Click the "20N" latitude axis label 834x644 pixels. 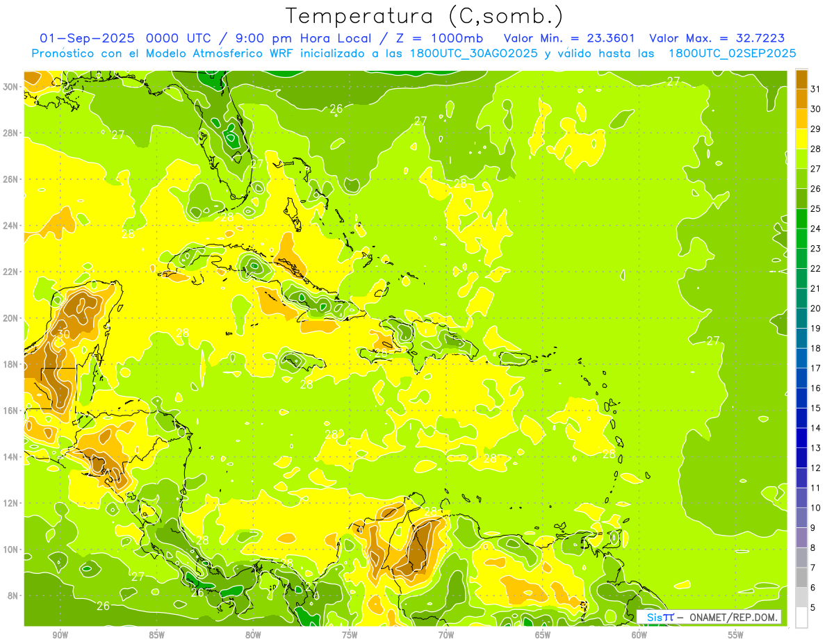(x=11, y=317)
